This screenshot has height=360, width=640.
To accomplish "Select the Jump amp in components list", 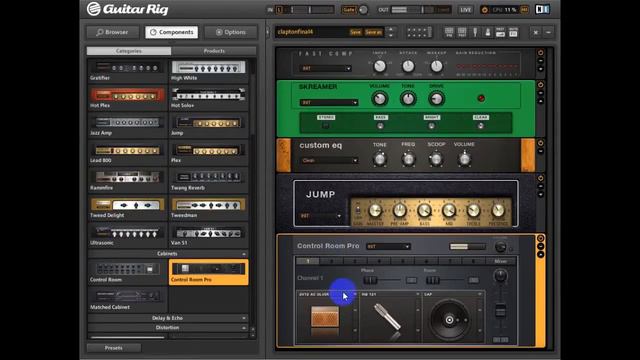I will click(209, 126).
